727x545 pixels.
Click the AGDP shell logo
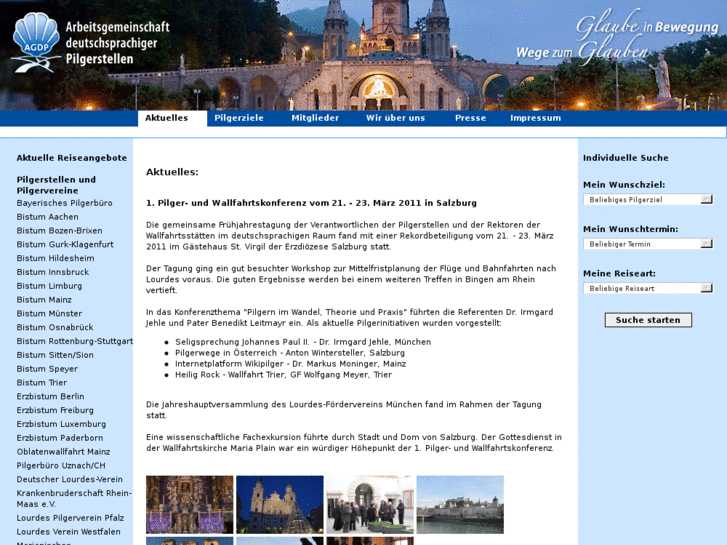click(36, 42)
